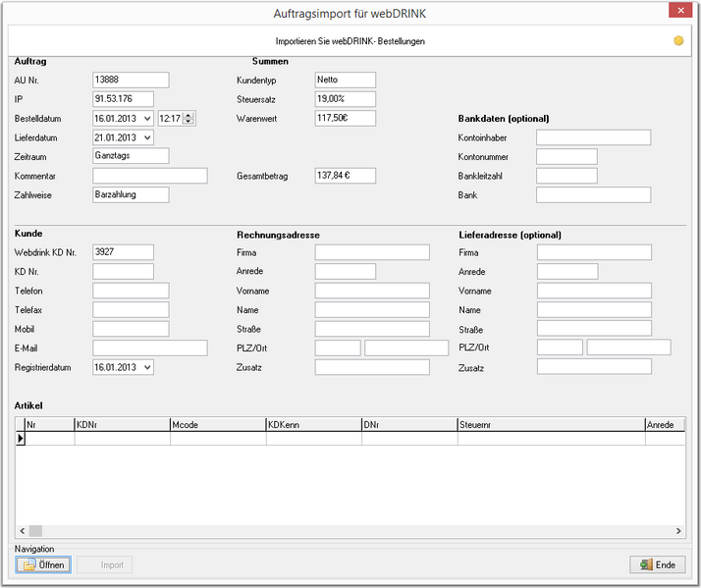The width and height of the screenshot is (701, 588).
Task: Click Rechnungsadresse Anrede field
Action: 346,271
